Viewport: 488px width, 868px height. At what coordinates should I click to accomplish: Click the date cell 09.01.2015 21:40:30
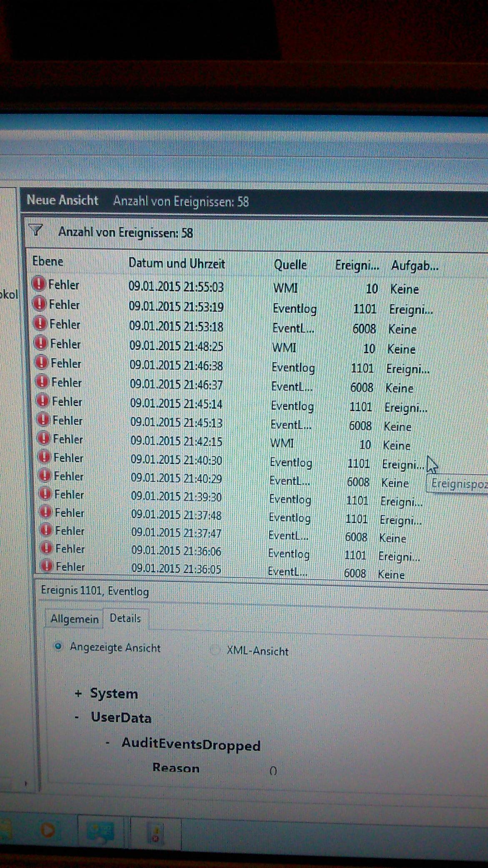[176, 460]
